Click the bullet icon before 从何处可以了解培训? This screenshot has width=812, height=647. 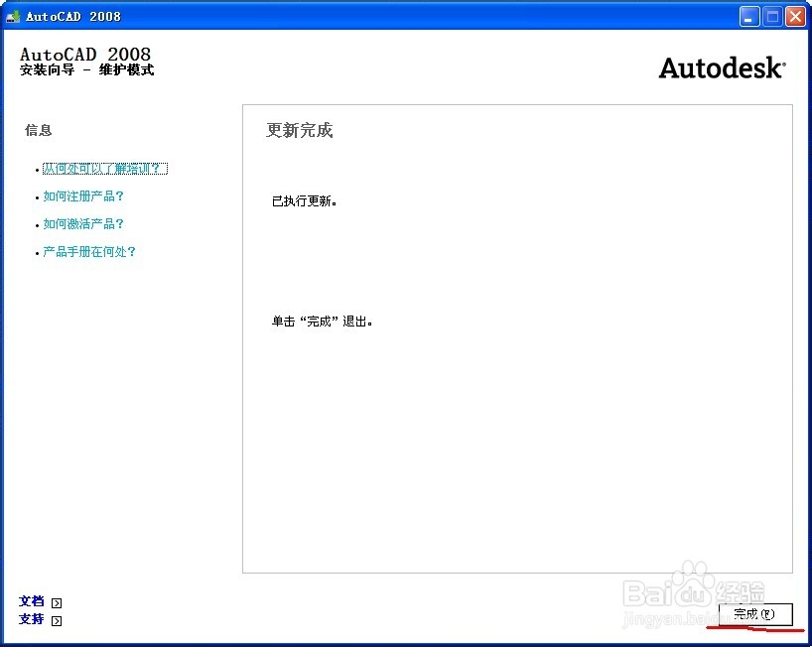37,168
